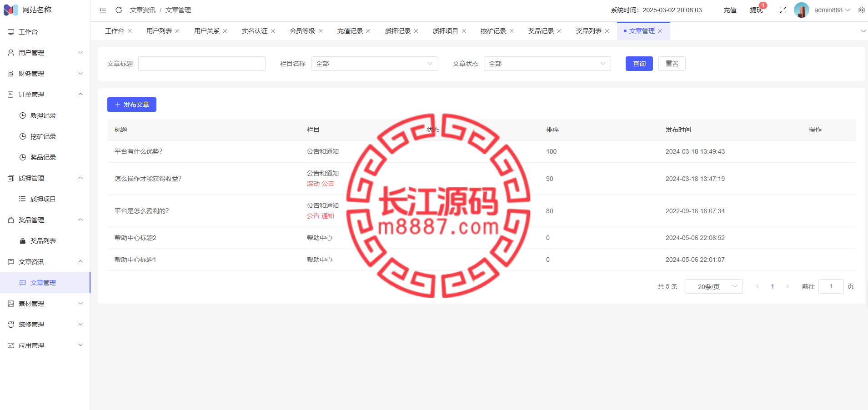Click the admin888 avatar image
The width and height of the screenshot is (868, 410).
coord(802,10)
